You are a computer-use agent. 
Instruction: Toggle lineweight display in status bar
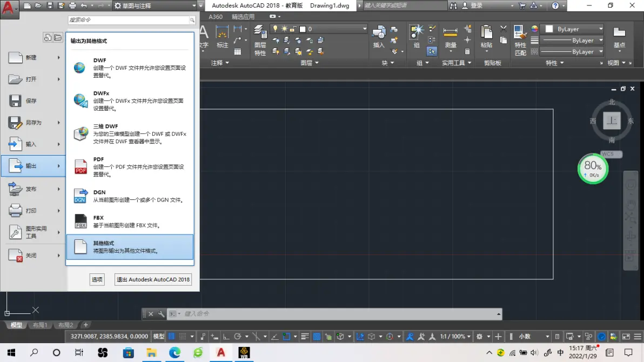coord(305,337)
